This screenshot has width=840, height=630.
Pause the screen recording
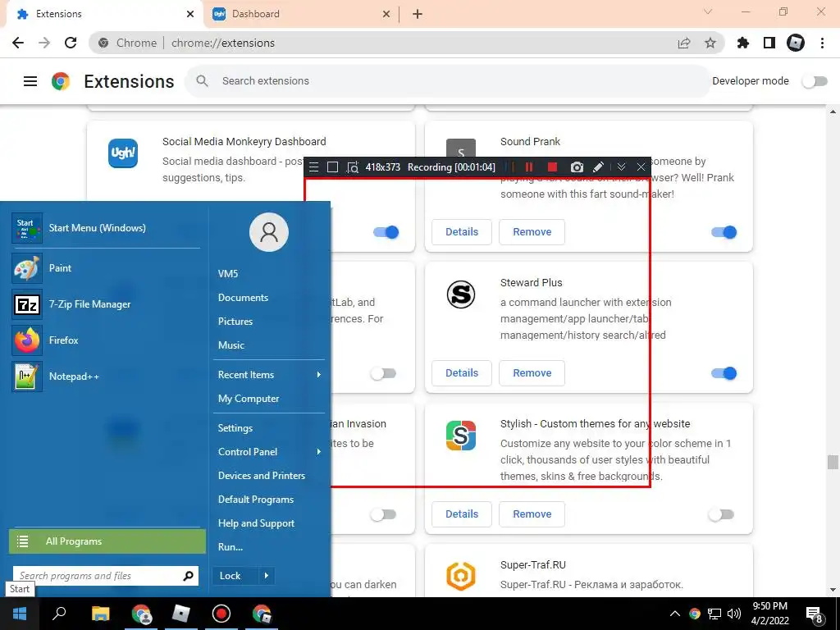(529, 167)
